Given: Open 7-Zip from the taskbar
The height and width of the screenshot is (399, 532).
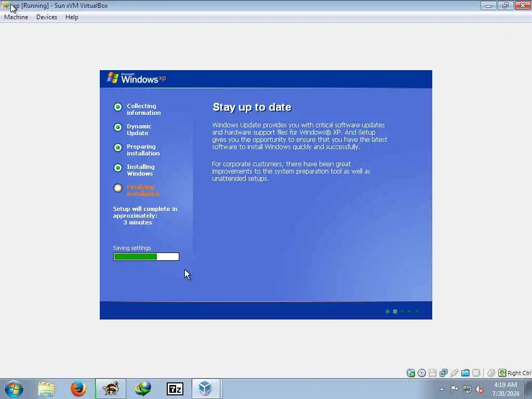Looking at the screenshot, I should pos(175,389).
